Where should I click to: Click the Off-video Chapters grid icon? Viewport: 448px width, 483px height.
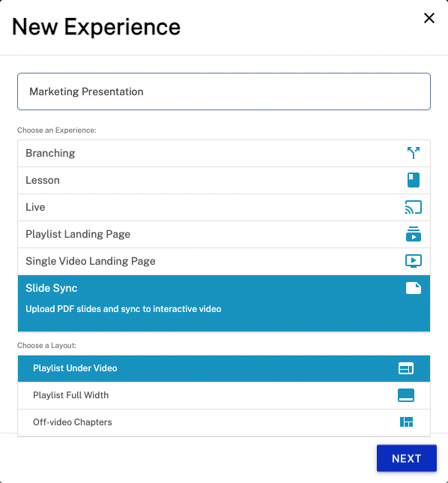point(406,422)
